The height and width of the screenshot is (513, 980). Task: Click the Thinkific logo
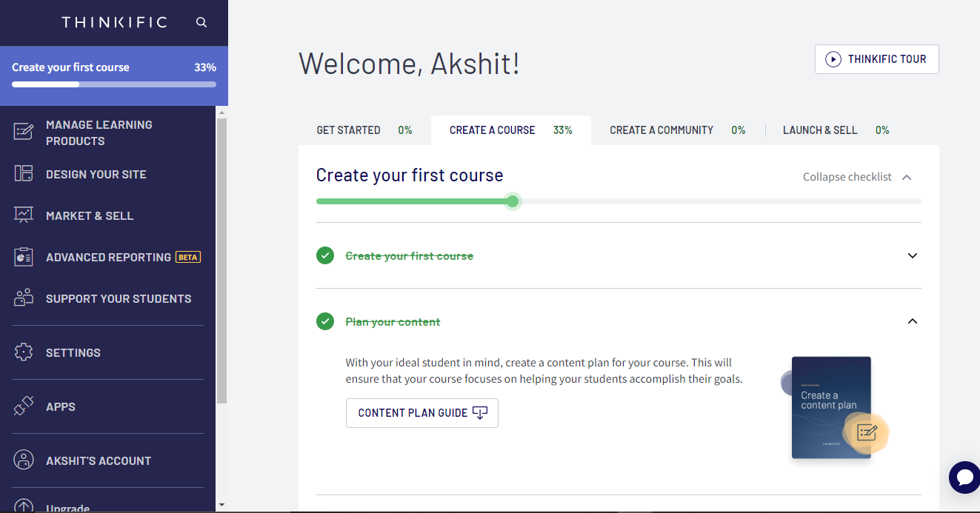tap(114, 23)
